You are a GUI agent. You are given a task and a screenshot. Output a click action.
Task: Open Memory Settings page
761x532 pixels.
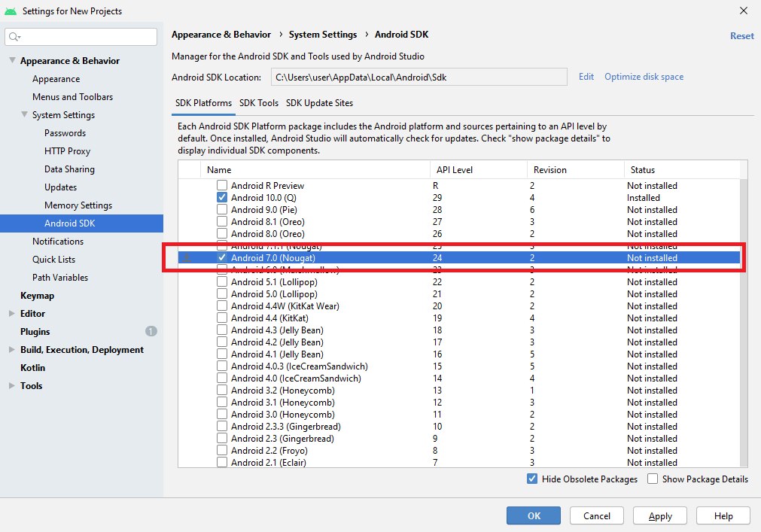point(78,205)
